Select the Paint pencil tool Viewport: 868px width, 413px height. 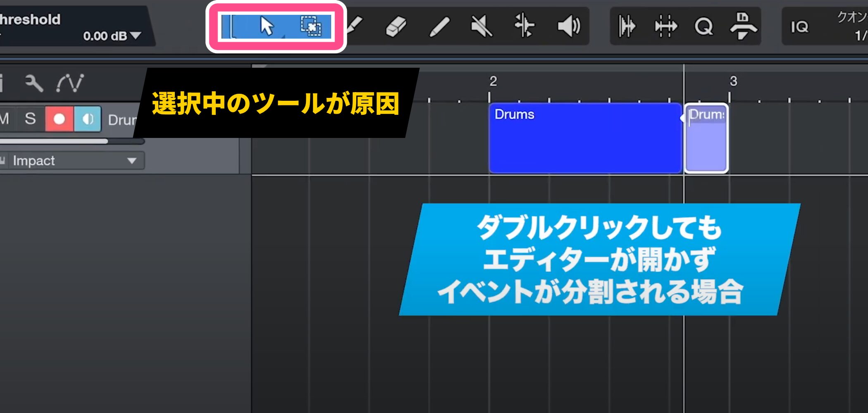click(x=439, y=27)
